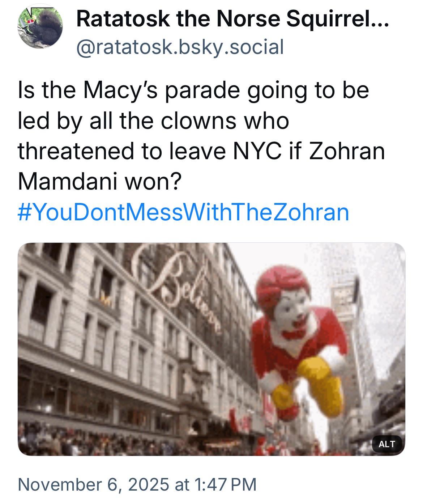Viewport: 423px width, 504px height.
Task: Click the Mamdani won? line of text
Action: click(x=99, y=182)
